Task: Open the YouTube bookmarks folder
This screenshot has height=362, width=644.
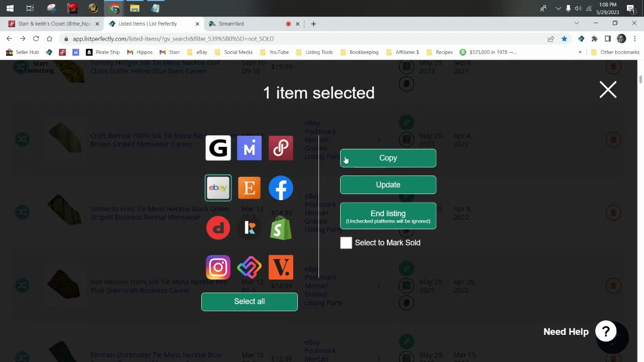Action: click(x=274, y=52)
